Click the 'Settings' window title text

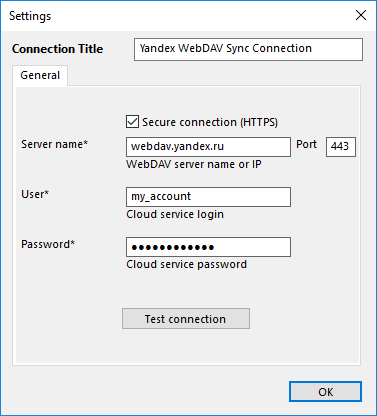30,16
